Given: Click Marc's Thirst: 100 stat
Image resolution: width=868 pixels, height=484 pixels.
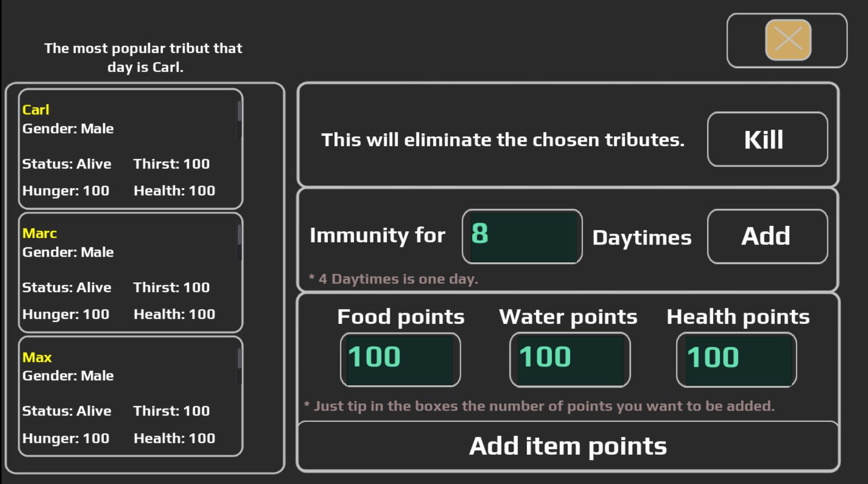Looking at the screenshot, I should click(x=171, y=287).
